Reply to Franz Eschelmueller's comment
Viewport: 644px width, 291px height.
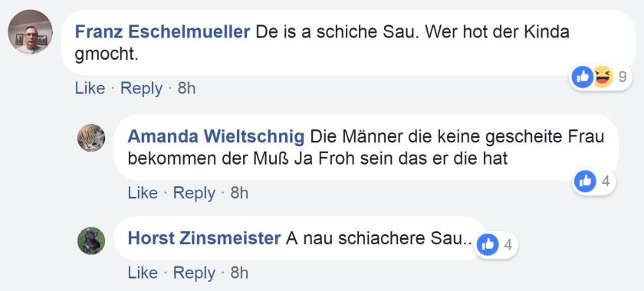point(141,89)
